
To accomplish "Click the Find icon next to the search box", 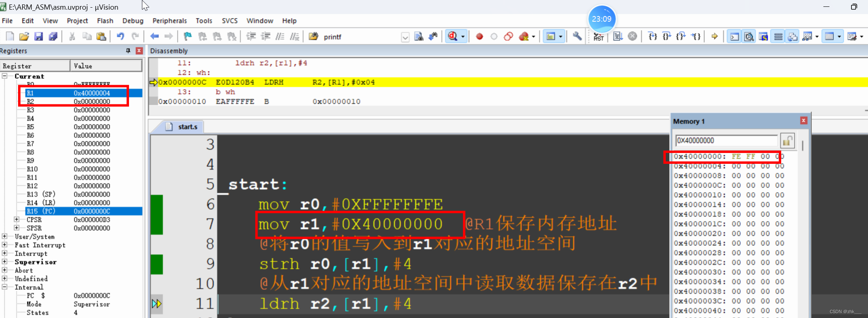I will point(419,37).
